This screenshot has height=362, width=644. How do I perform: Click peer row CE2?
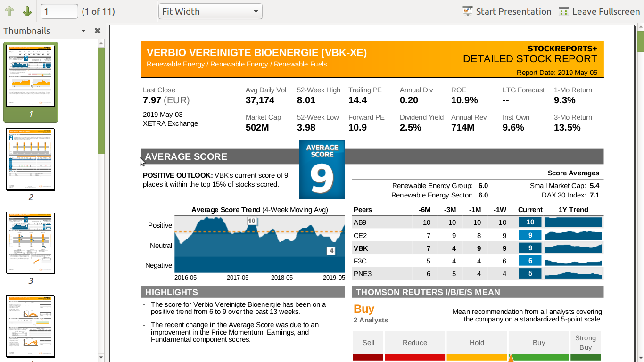coord(478,235)
